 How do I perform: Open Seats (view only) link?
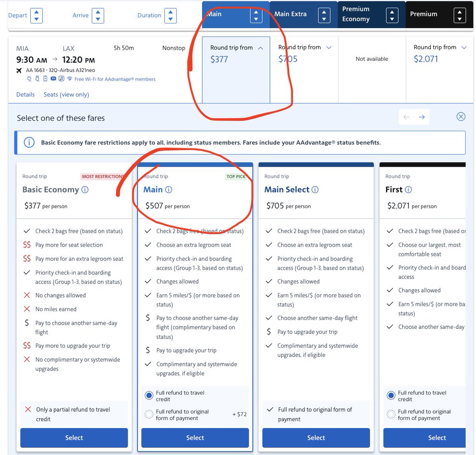click(66, 94)
